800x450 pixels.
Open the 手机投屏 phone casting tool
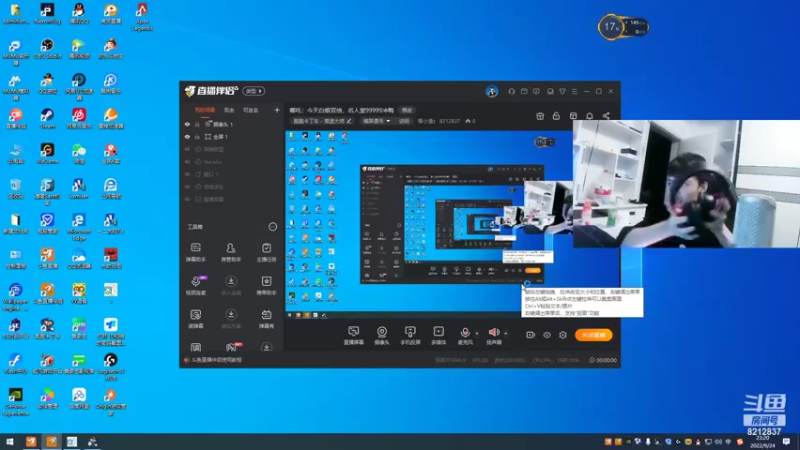coord(410,335)
